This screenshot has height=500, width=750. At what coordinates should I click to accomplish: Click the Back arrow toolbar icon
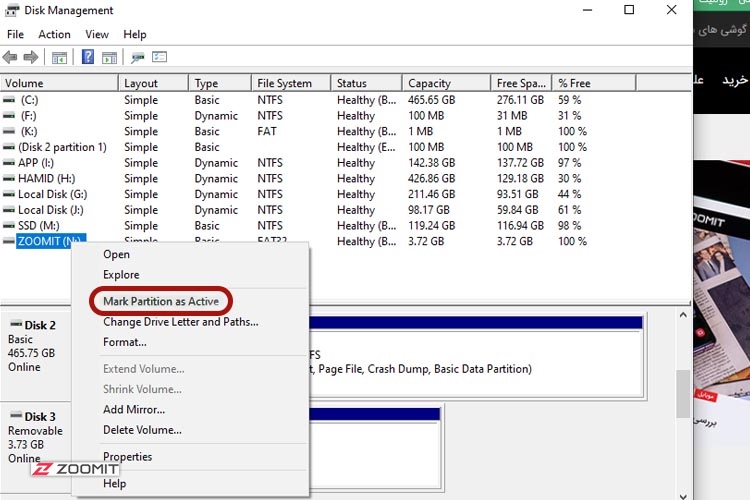click(10, 57)
